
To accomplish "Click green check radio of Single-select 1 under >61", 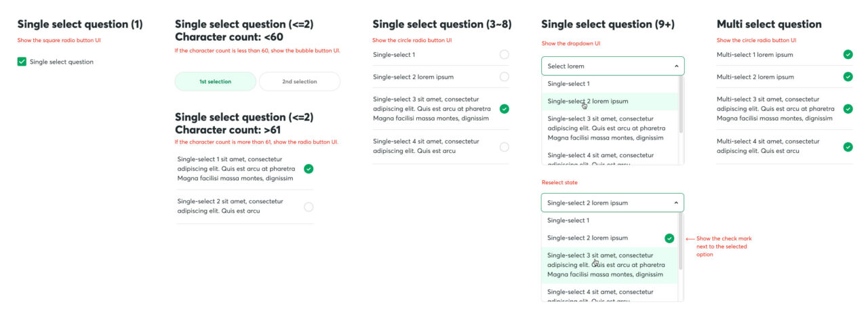I will click(309, 169).
